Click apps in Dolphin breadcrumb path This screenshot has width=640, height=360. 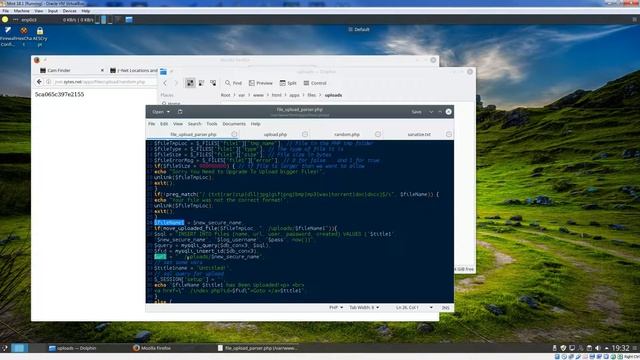[295, 95]
